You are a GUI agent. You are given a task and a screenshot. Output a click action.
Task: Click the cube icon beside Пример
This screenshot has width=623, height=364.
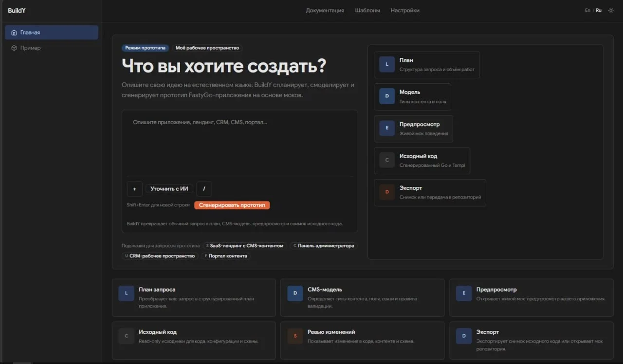tap(14, 48)
